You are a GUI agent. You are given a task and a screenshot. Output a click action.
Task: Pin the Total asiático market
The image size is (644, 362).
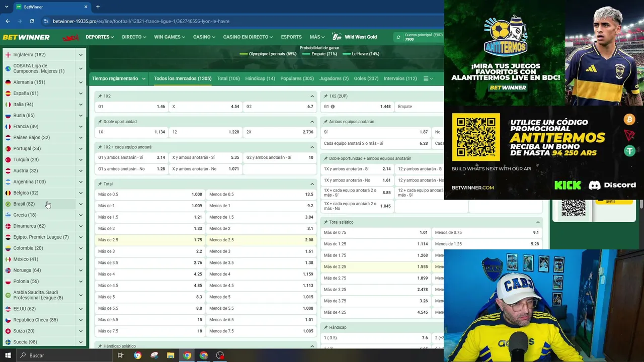pos(326,222)
